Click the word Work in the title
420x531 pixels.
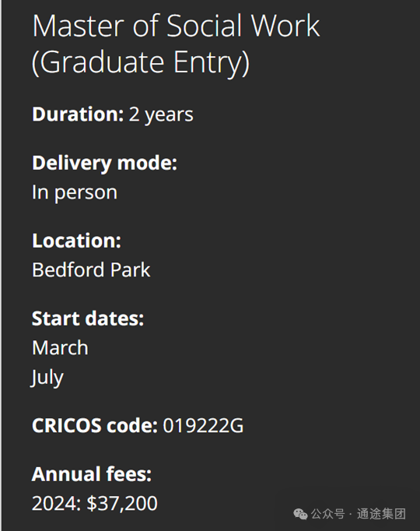click(285, 26)
